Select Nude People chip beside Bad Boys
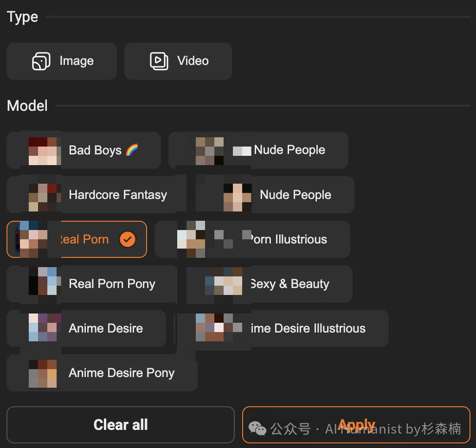Screen dimensions: 476x448 (258, 150)
